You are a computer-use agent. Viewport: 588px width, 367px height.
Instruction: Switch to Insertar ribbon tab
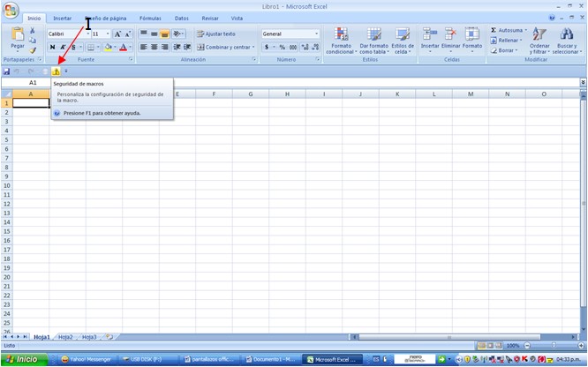tap(63, 19)
